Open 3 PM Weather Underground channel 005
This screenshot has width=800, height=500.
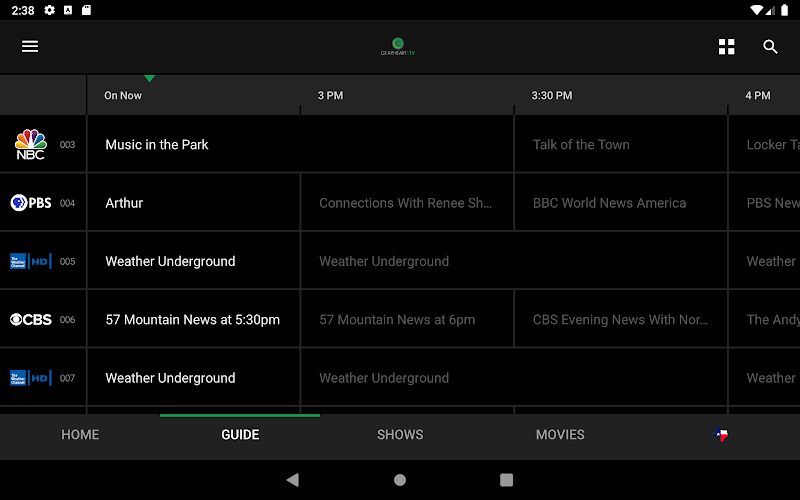[x=514, y=261]
